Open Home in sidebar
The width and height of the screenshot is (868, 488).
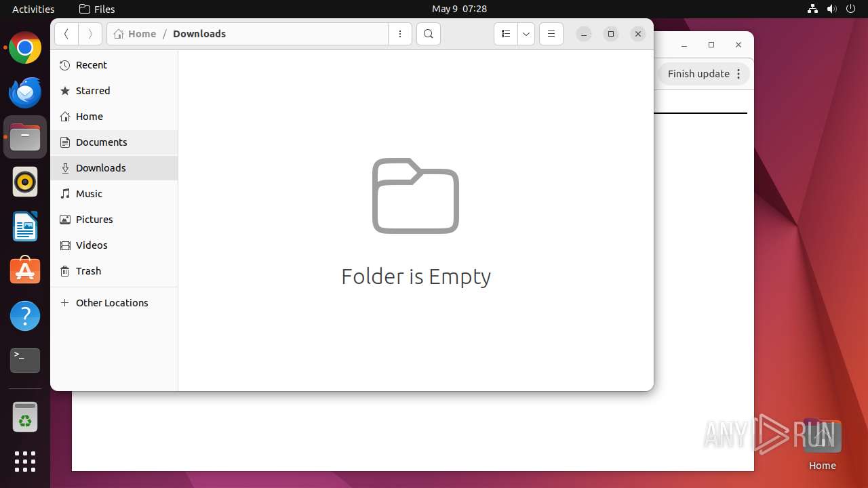click(114, 117)
